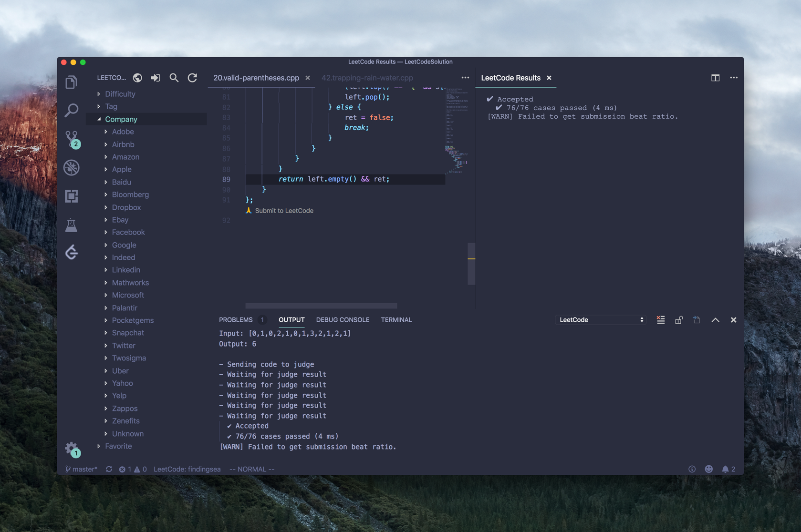Open the LeetCode output channel dropdown

[601, 320]
